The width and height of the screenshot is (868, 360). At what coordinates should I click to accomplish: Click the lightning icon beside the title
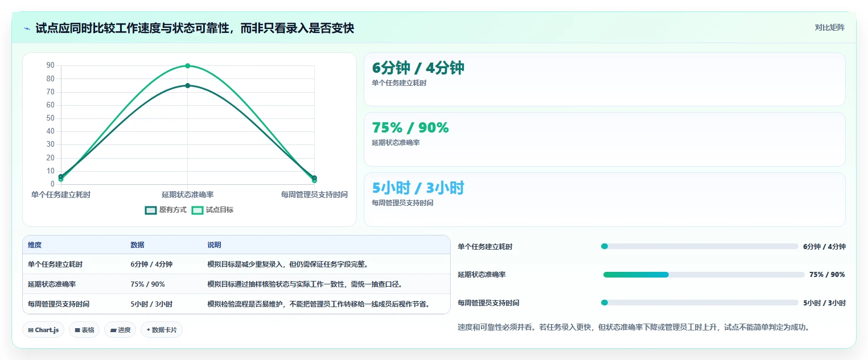27,28
